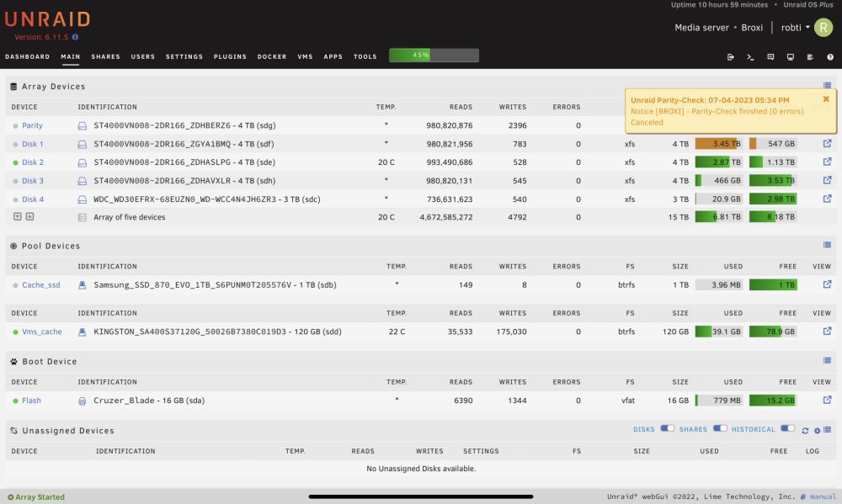Open the feedback icon in header
This screenshot has width=842, height=504.
(x=770, y=57)
